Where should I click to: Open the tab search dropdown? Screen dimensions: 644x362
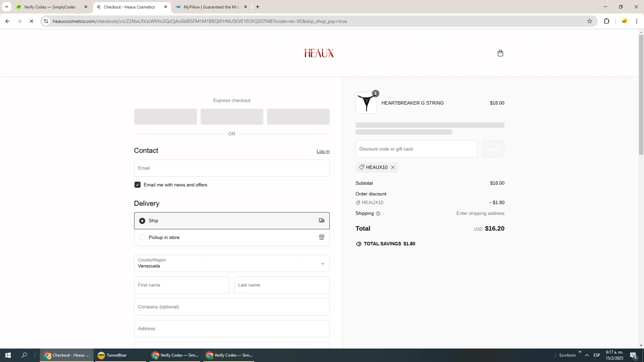coord(6,7)
